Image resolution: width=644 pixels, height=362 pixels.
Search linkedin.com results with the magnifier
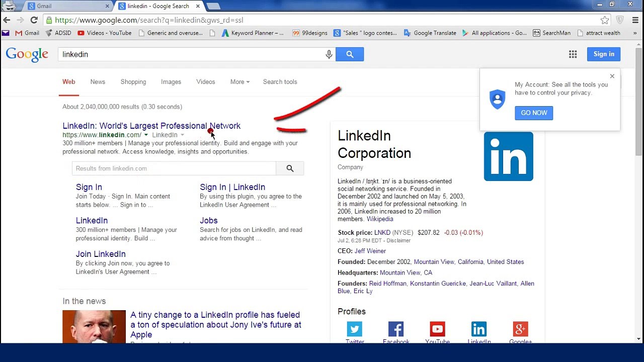[290, 168]
